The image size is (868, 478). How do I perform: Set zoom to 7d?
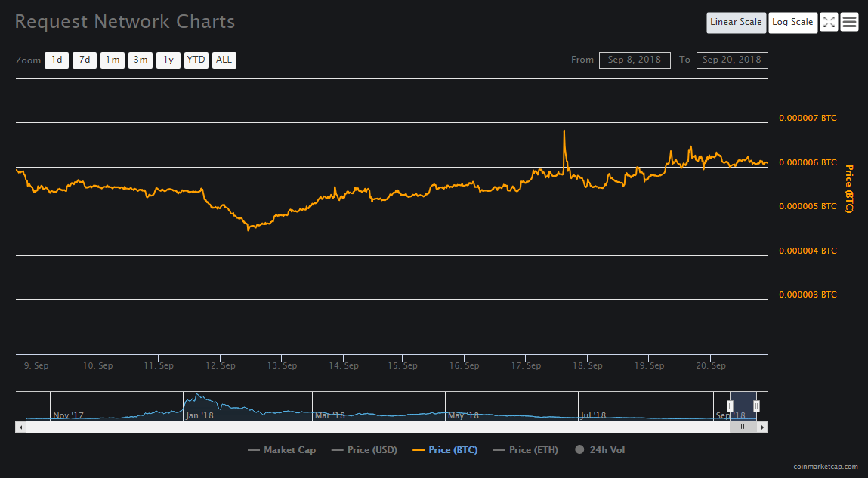coord(85,60)
